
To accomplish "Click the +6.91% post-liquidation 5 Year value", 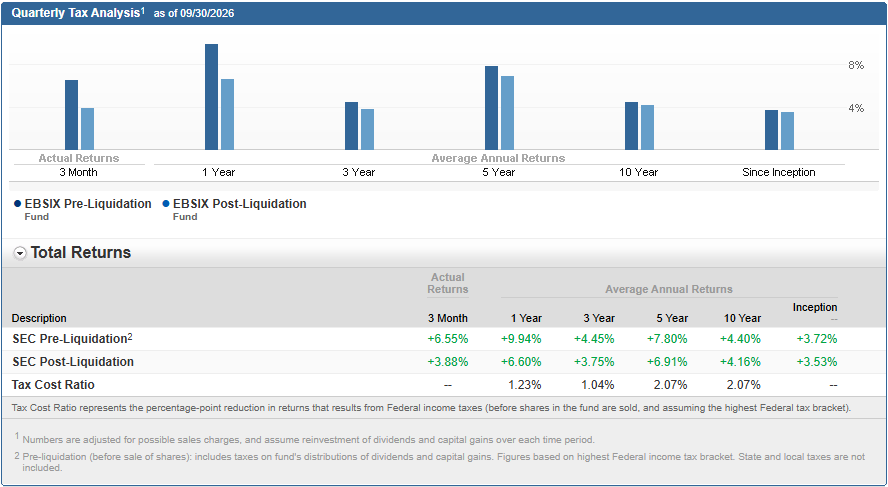I will [667, 362].
